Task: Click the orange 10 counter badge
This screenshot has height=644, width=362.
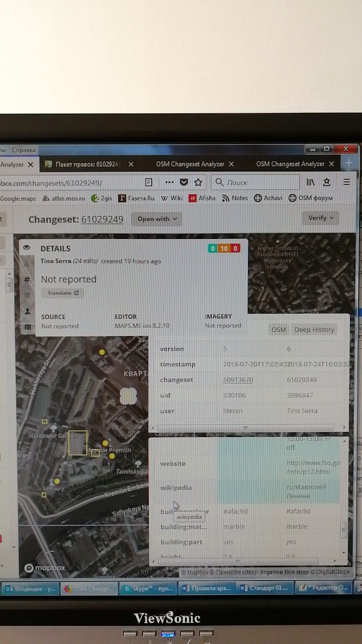Action: [224, 248]
